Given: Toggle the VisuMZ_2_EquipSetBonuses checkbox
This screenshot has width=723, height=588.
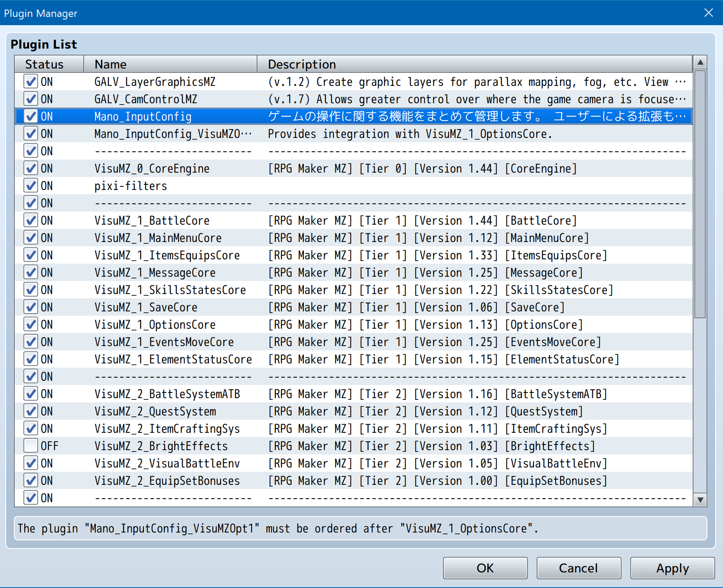Looking at the screenshot, I should click(x=31, y=480).
